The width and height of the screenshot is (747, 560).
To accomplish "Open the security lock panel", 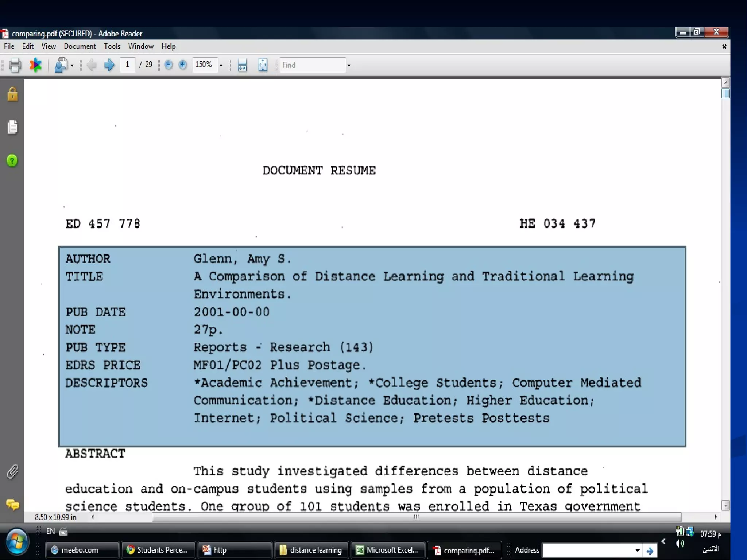I will (x=12, y=94).
